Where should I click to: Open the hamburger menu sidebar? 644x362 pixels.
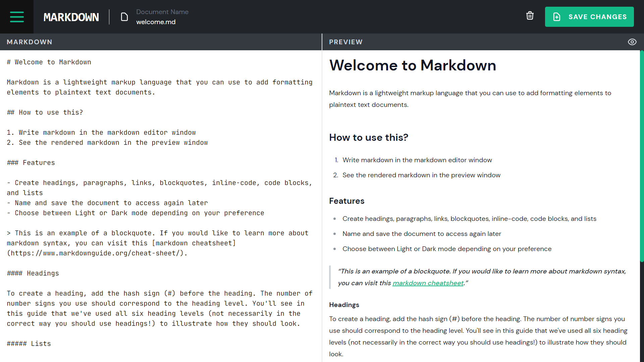pos(17,17)
